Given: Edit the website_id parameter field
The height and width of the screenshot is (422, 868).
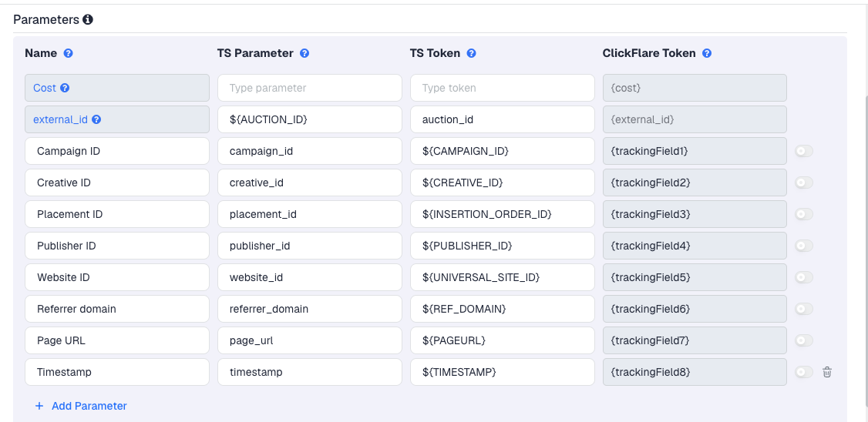Looking at the screenshot, I should (309, 277).
